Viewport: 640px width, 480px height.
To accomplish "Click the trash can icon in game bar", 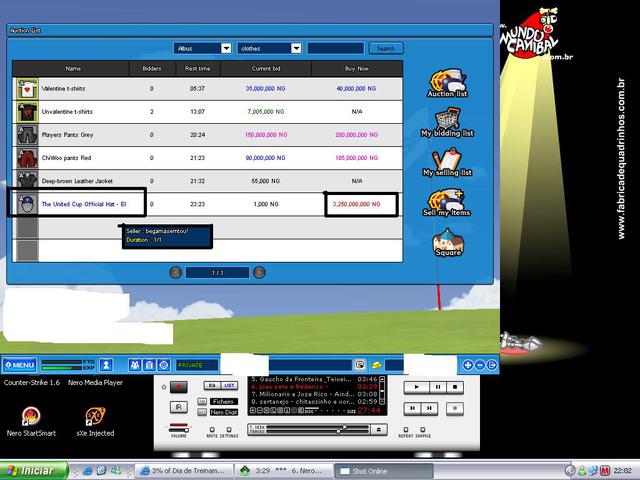I will [x=149, y=365].
